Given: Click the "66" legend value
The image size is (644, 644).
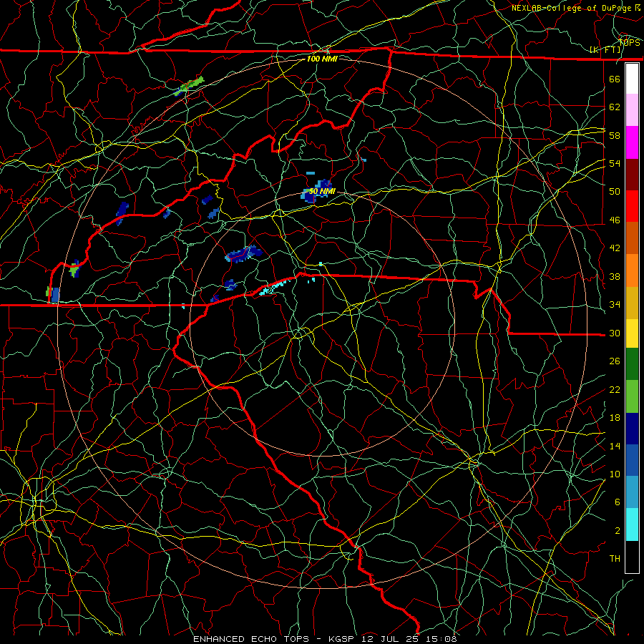Looking at the screenshot, I should pyautogui.click(x=615, y=79).
